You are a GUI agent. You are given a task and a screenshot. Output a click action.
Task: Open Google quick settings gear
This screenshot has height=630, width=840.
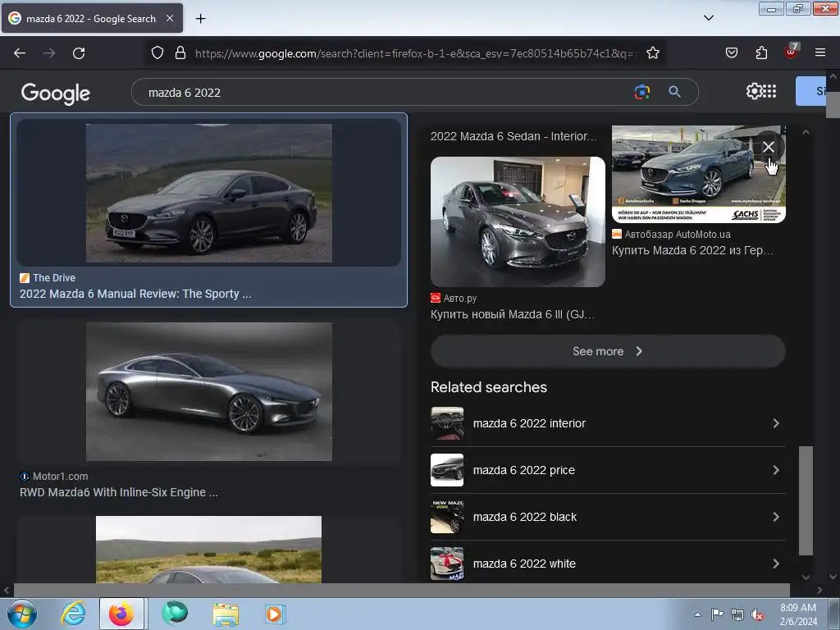point(754,91)
